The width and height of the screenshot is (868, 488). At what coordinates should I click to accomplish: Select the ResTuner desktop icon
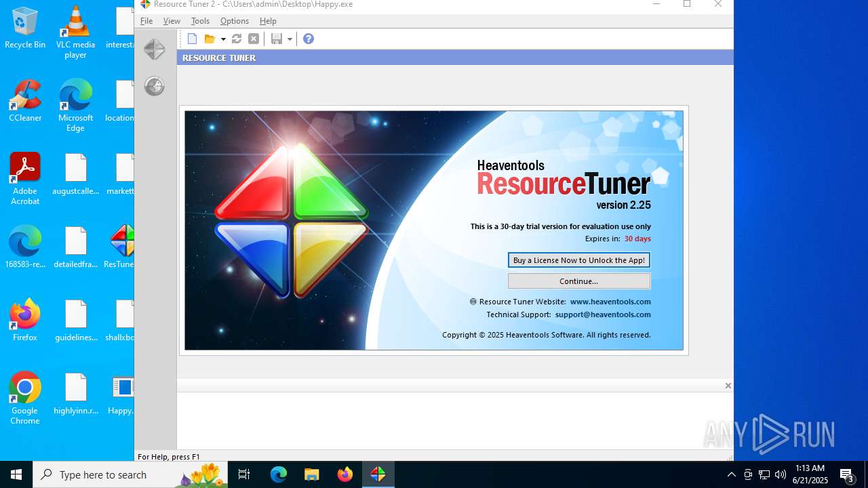pos(121,247)
